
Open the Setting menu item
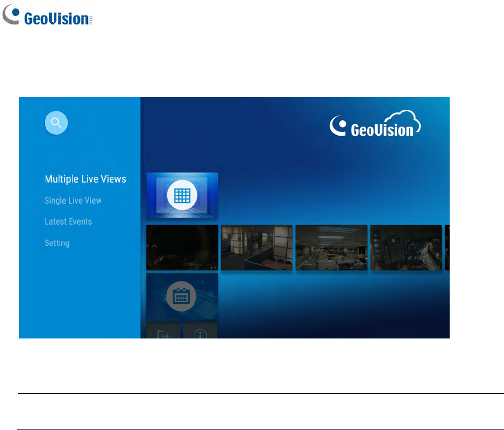[x=57, y=243]
